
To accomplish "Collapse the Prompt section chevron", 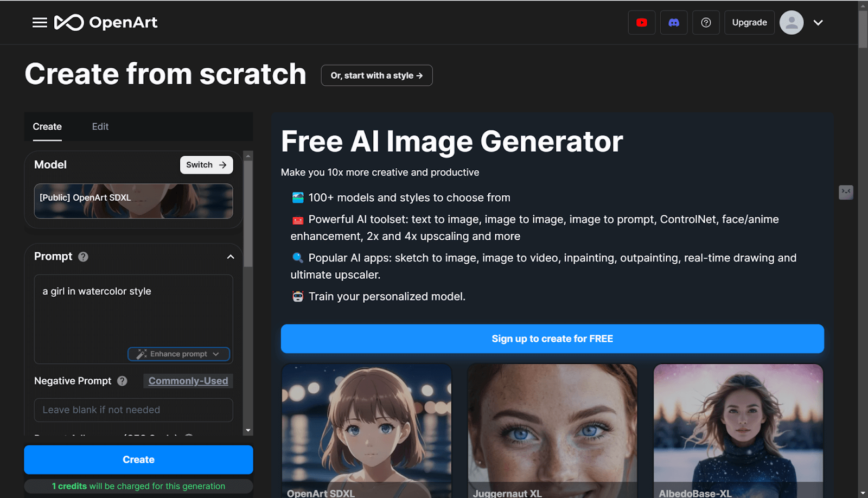I will click(231, 257).
